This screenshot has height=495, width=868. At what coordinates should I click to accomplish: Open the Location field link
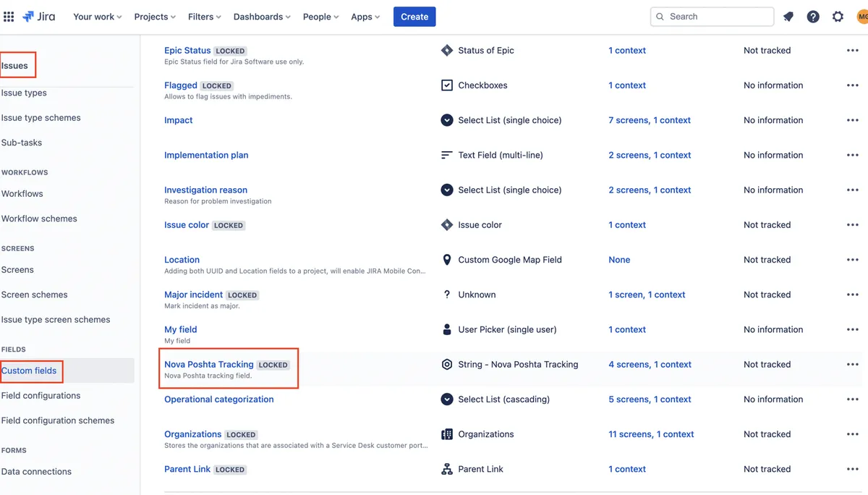(x=182, y=260)
